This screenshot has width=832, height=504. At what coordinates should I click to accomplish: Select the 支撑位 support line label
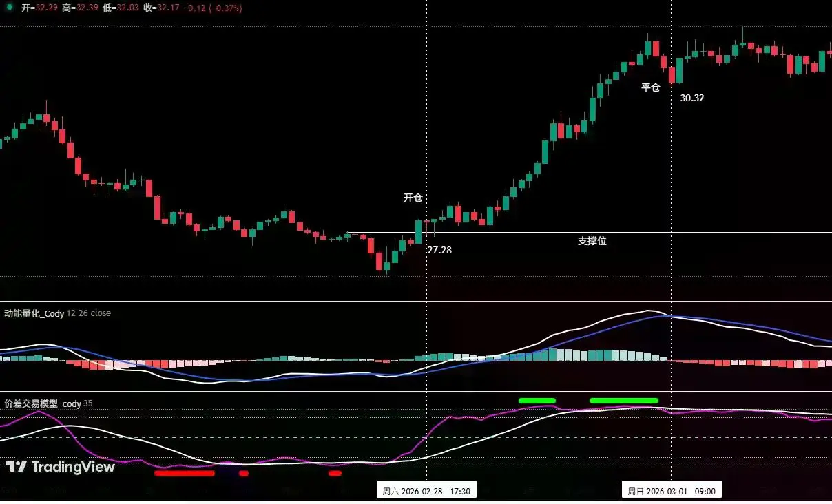592,241
